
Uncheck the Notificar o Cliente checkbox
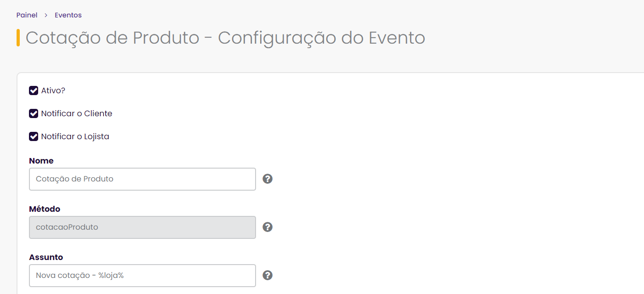34,113
